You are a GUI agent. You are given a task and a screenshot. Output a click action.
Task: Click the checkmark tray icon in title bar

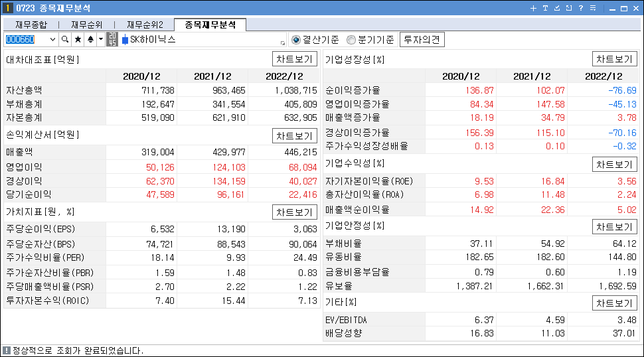coord(557,8)
